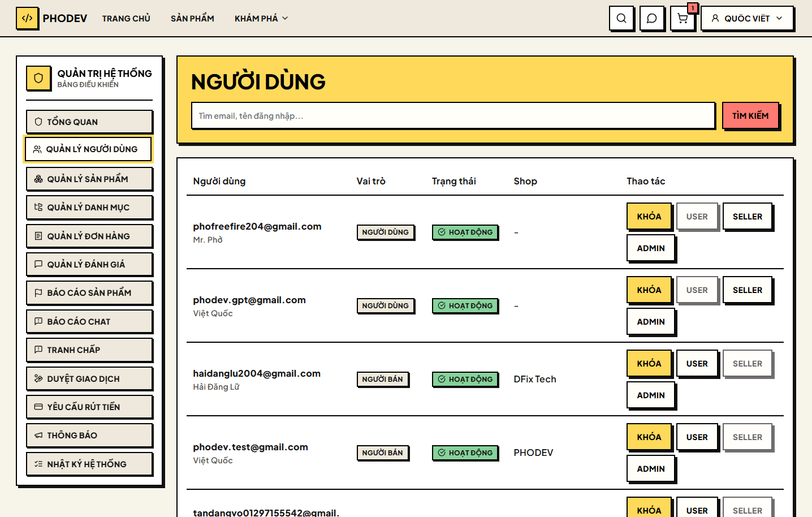The height and width of the screenshot is (517, 812).
Task: Click Hoạt Động status badge for haidanglu2004@gmail.com
Action: [465, 379]
